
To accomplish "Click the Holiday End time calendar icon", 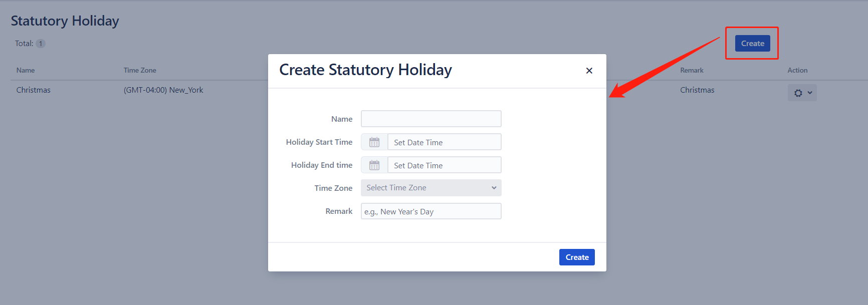I will coord(374,165).
